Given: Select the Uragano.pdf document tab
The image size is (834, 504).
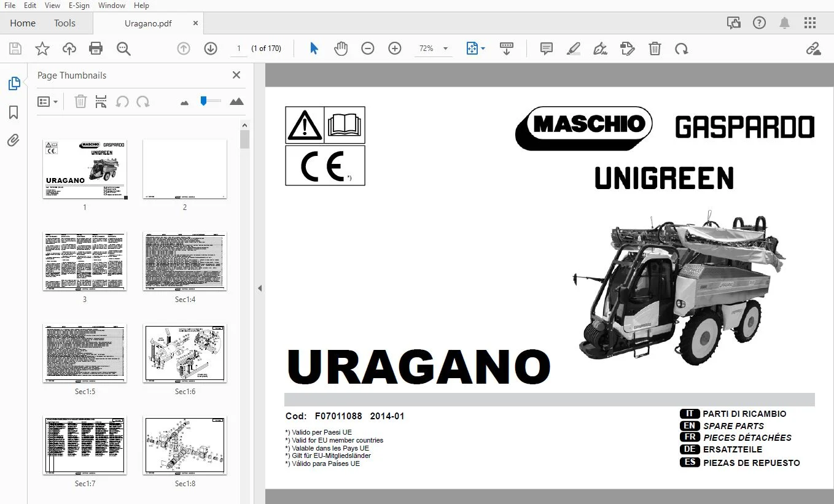Looking at the screenshot, I should 148,23.
